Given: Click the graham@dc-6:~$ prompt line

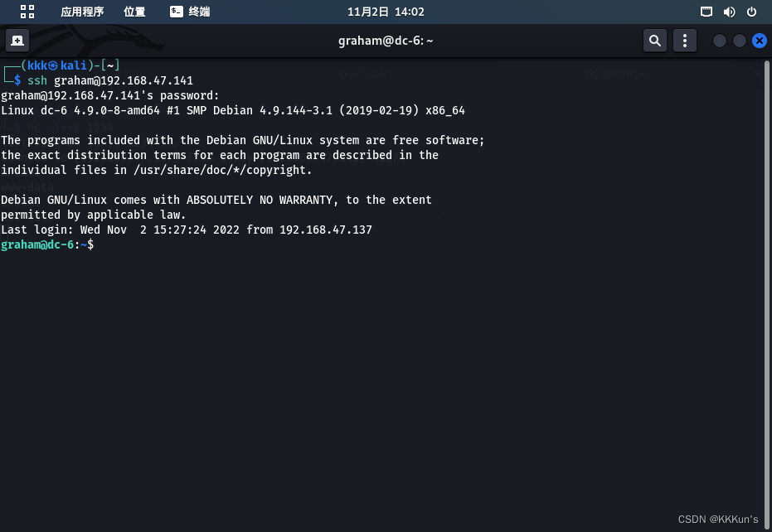Looking at the screenshot, I should pyautogui.click(x=47, y=244).
